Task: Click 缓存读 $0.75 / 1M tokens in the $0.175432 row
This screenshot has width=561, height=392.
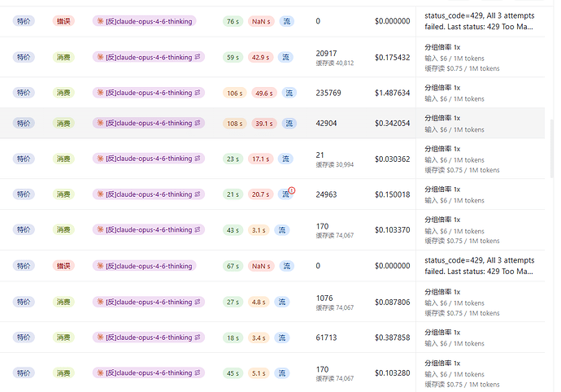Action: [462, 68]
